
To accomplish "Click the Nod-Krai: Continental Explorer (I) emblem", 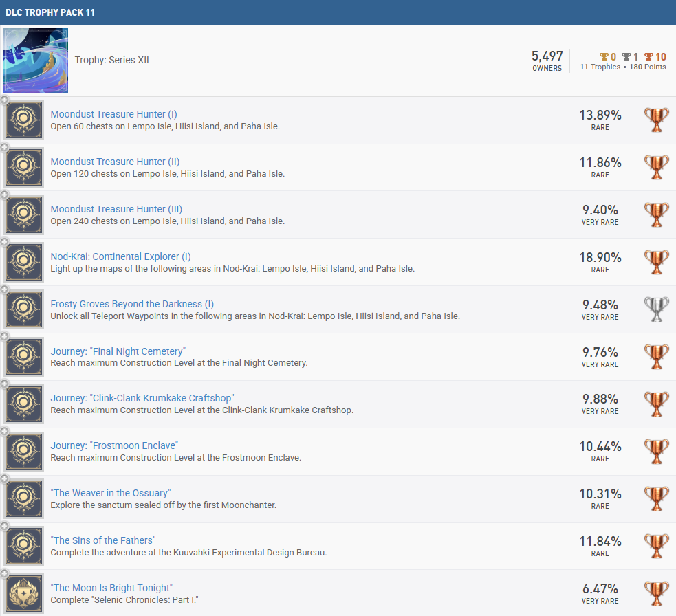I will 24,262.
